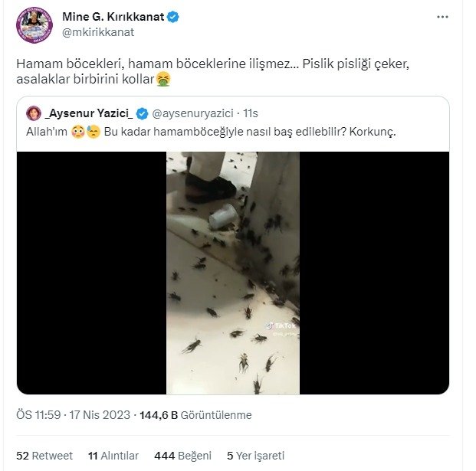The image size is (476, 471).
Task: Show the 444 Beğeni likes list
Action: pos(182,454)
